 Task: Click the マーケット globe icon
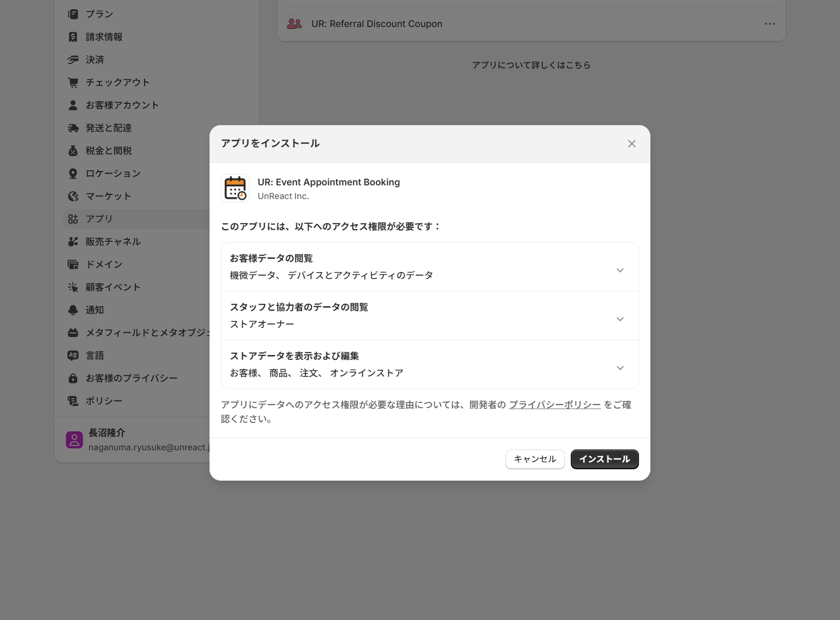click(73, 196)
